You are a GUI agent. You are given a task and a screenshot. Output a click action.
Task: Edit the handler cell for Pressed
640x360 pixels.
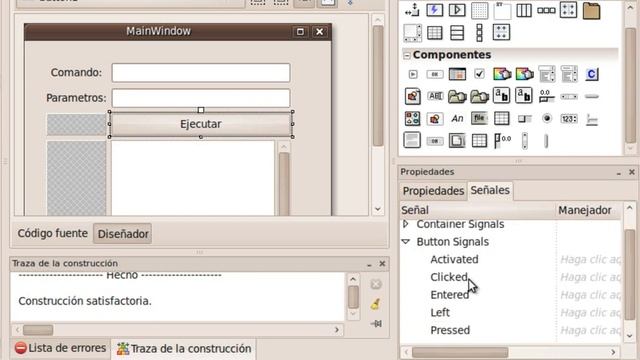pyautogui.click(x=590, y=330)
